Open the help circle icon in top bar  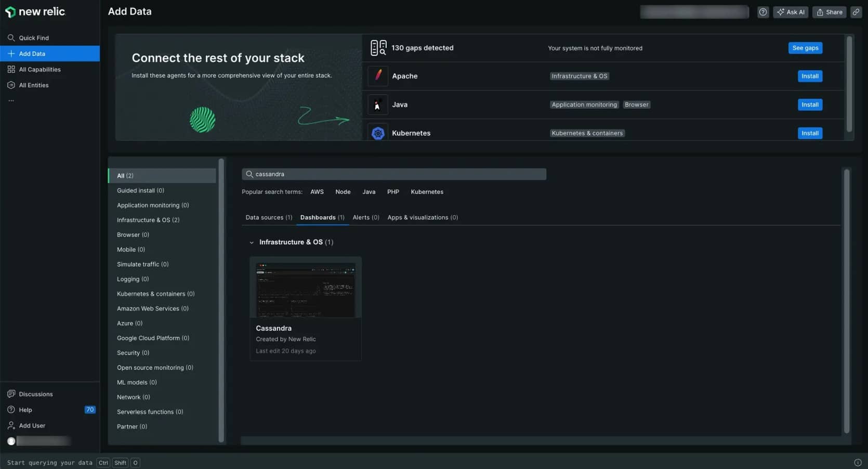click(x=762, y=12)
